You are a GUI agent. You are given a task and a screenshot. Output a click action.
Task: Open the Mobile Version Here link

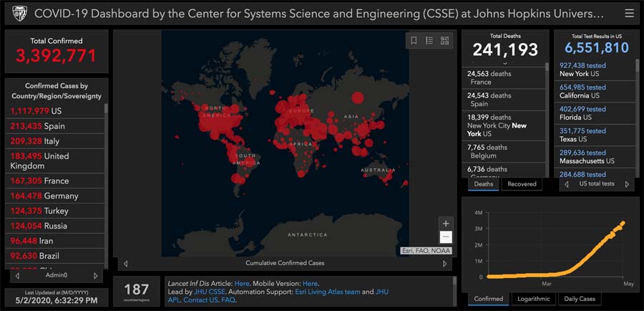click(310, 284)
